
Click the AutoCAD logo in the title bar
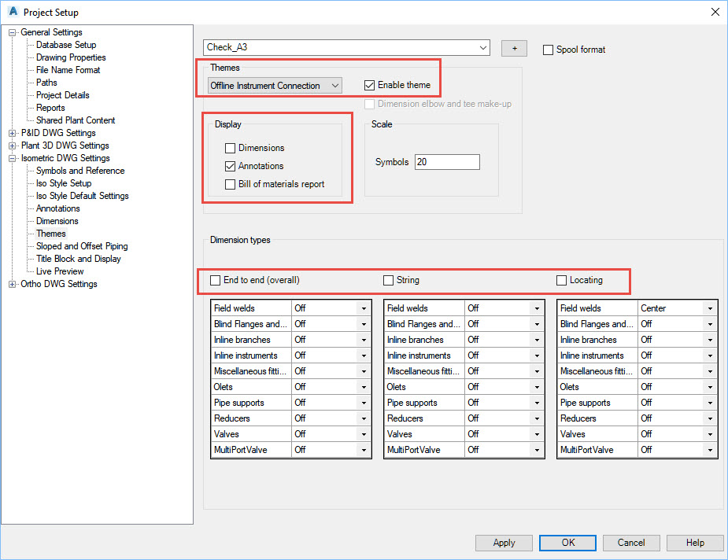(x=11, y=12)
